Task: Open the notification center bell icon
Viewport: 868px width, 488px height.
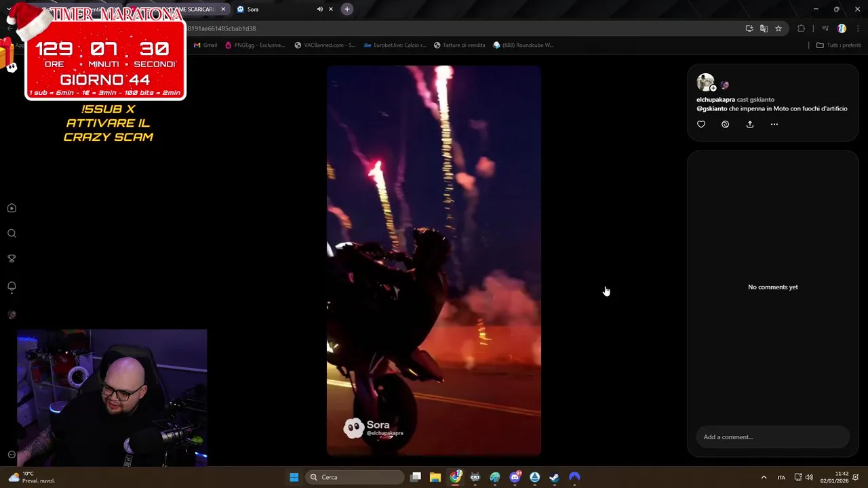Action: point(856,477)
